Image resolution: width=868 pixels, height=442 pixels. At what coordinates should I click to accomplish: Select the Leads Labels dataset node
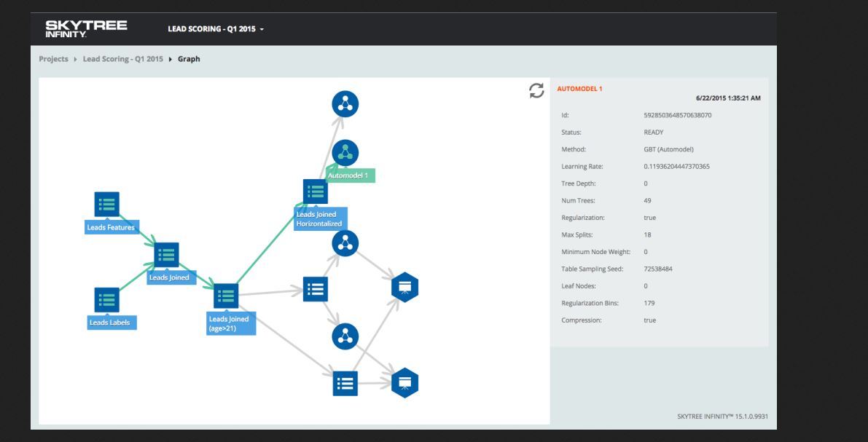pos(107,300)
